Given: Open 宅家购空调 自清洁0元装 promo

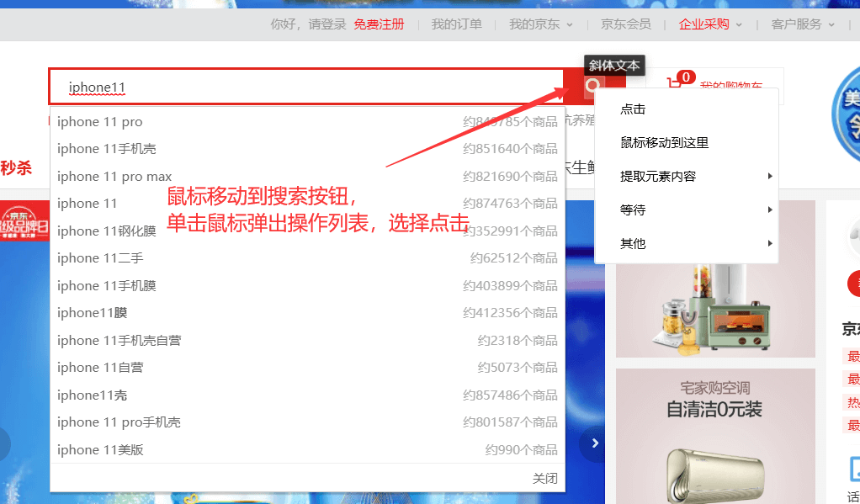Looking at the screenshot, I should 715,436.
